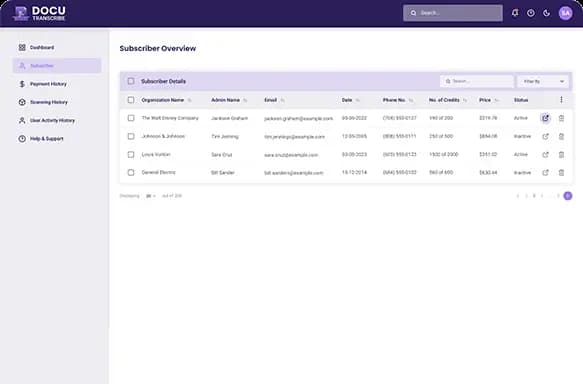Select Subscriber in the sidebar

[x=57, y=66]
